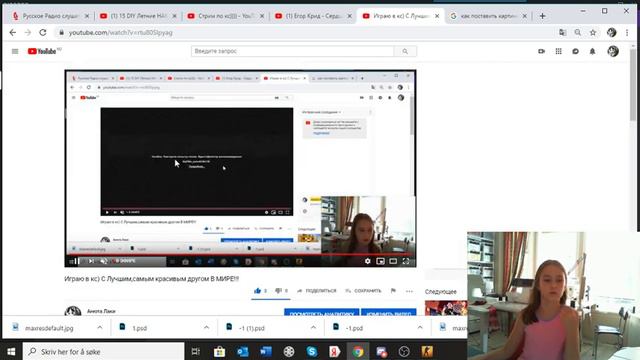
Task: Open the downloaded maxresdefault.jpg file
Action: point(49,328)
